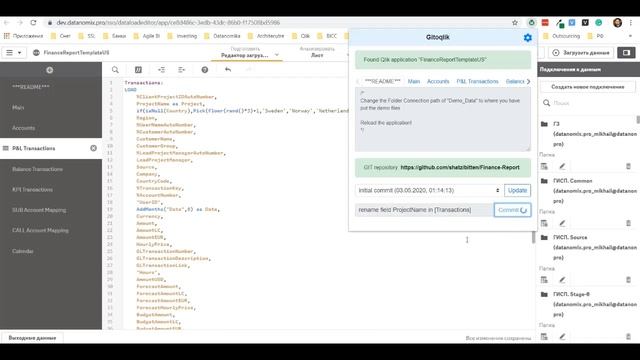Image resolution: width=640 pixels, height=360 pixels.
Task: Open the script editor help icon
Action: (204, 70)
